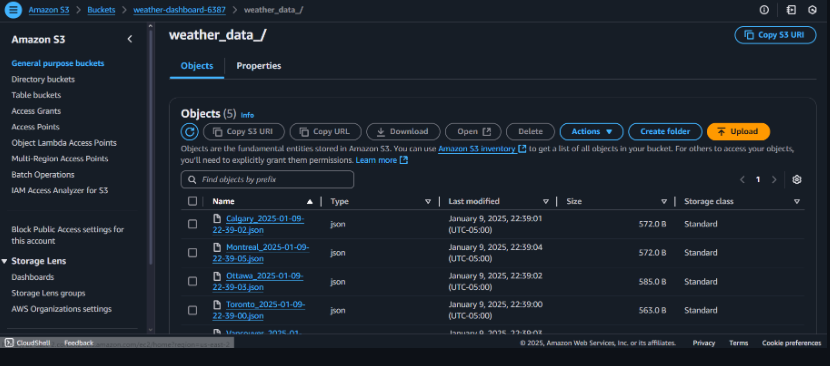This screenshot has height=366, width=830.
Task: Switch to the Objects tab
Action: pyautogui.click(x=197, y=66)
